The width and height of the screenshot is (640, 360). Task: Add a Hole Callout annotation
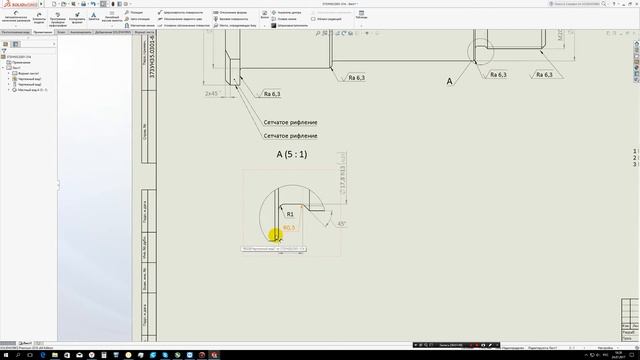[183, 25]
